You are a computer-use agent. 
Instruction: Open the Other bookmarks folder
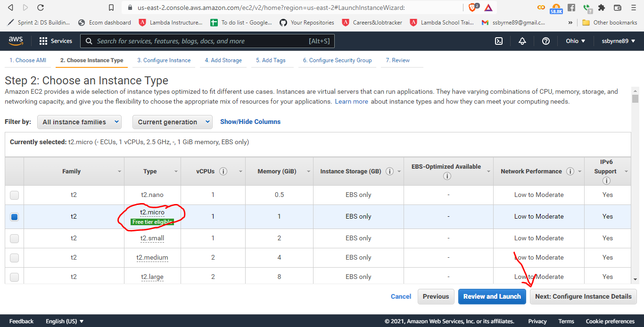pos(610,23)
